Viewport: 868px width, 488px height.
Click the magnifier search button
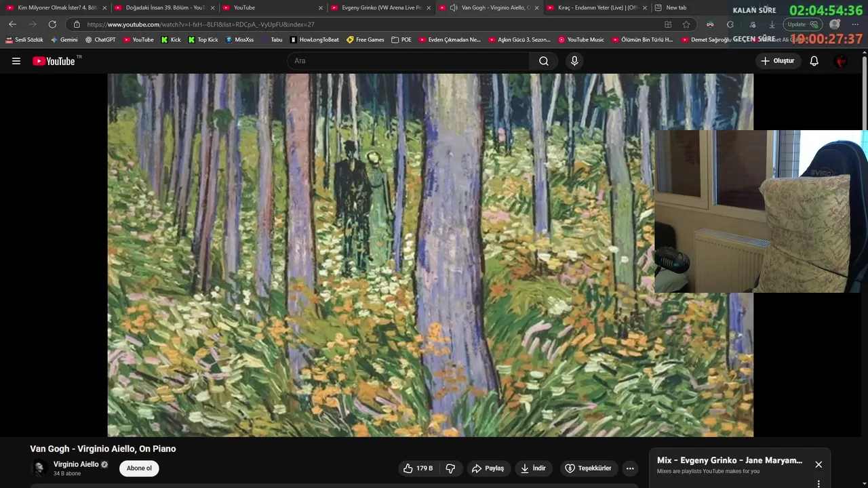544,61
